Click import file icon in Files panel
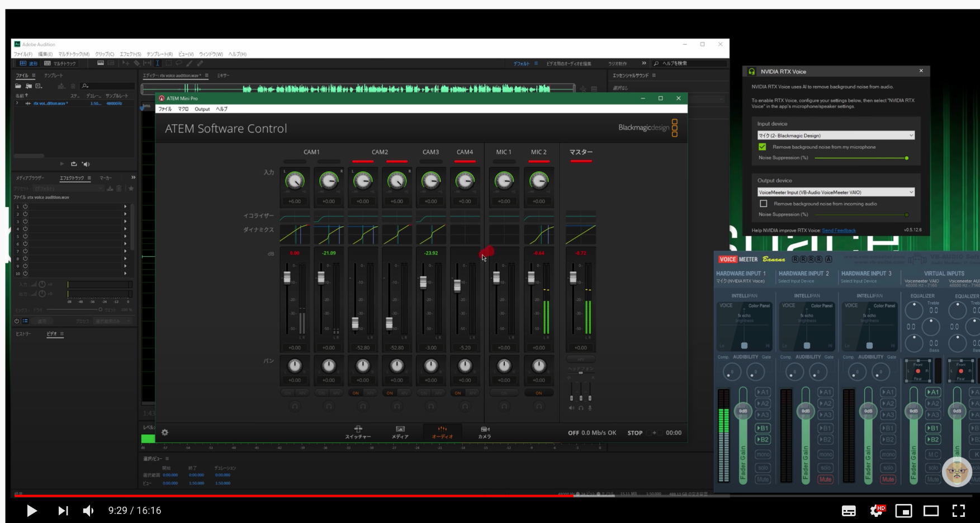Screen dimensions: 980x523 click(29, 86)
